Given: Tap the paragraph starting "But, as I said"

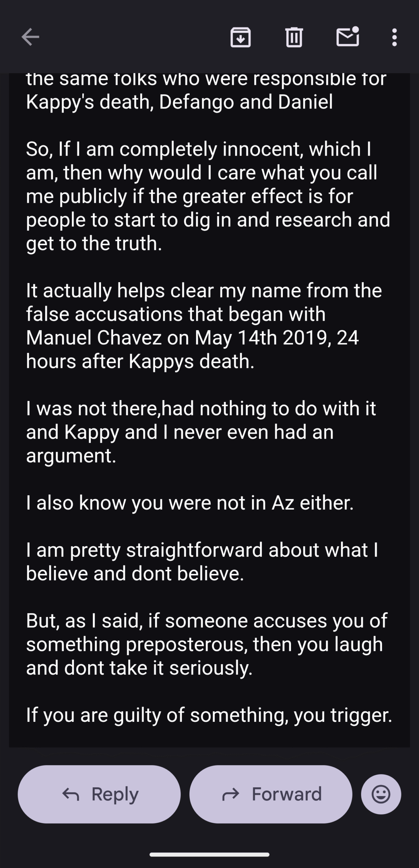Looking at the screenshot, I should (206, 644).
